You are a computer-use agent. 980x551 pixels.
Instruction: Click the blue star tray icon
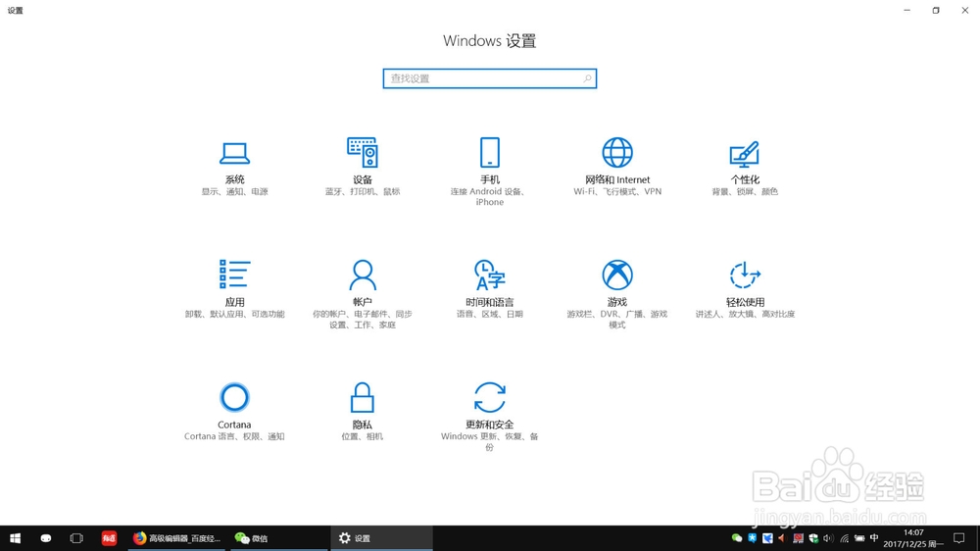(753, 538)
